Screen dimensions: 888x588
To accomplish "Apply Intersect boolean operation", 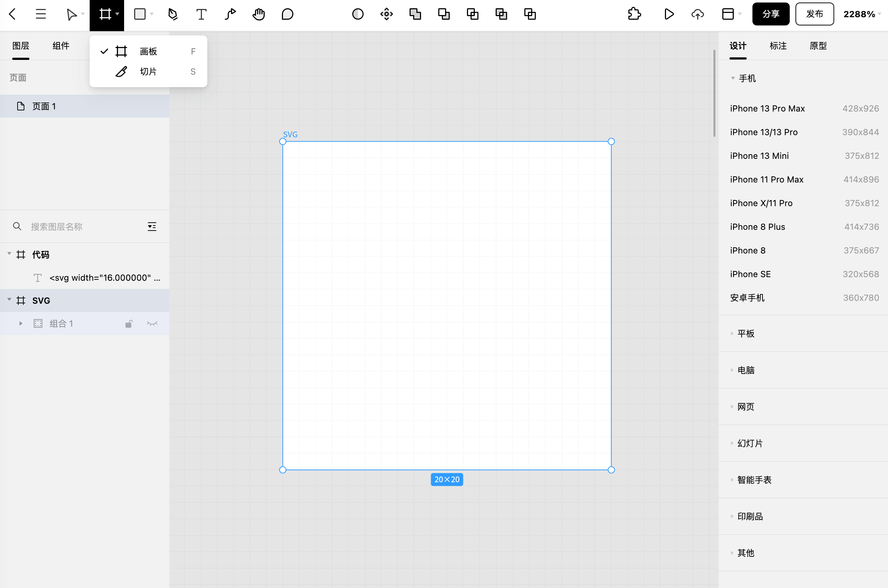I will point(472,14).
